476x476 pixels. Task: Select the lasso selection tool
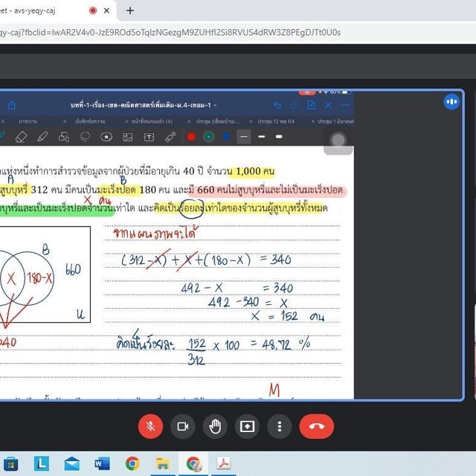click(x=85, y=137)
